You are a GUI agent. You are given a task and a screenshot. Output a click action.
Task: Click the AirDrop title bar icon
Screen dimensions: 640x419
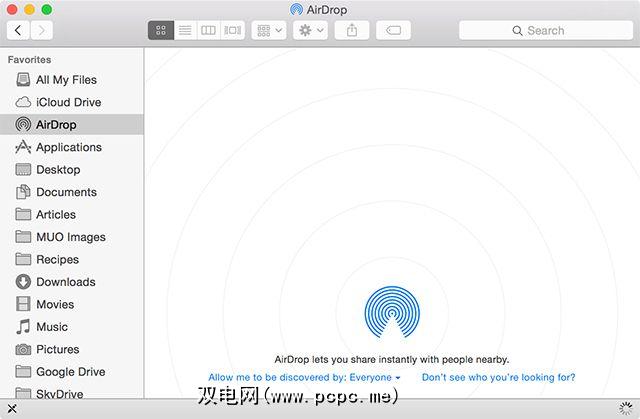pos(296,9)
